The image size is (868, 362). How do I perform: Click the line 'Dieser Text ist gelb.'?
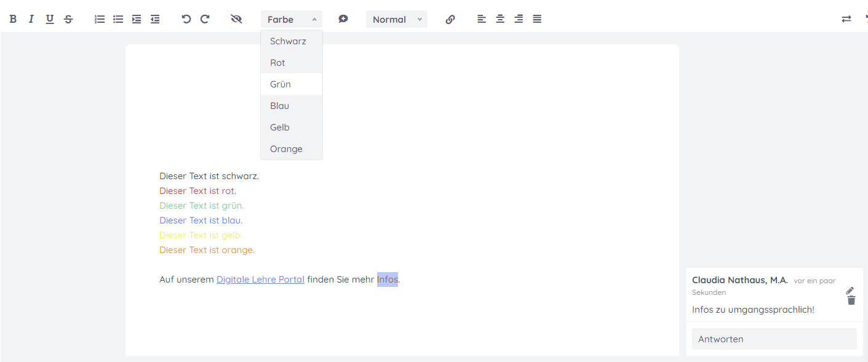tap(201, 235)
